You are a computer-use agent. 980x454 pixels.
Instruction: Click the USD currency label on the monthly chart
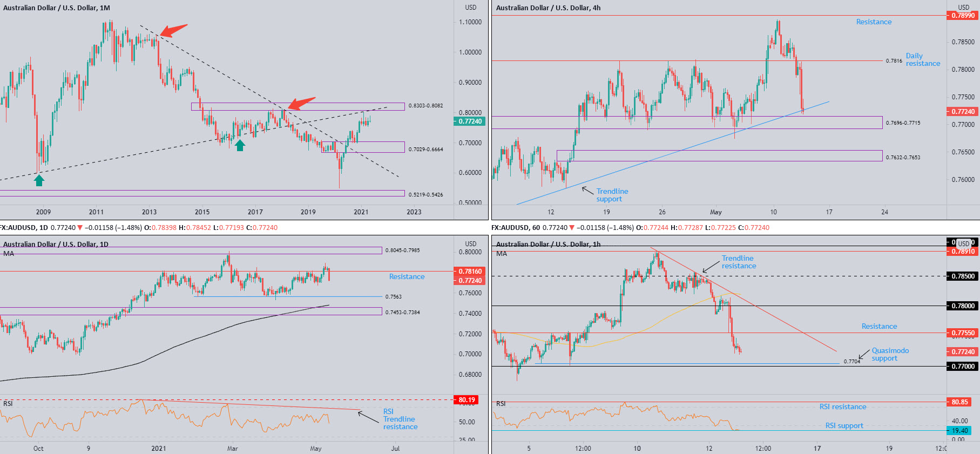(471, 8)
